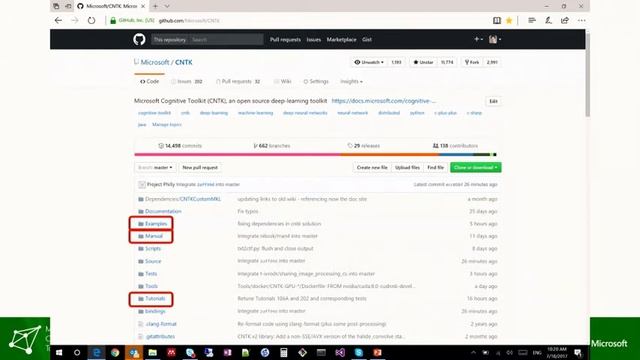The height and width of the screenshot is (360, 640).
Task: Click the Unstar button
Action: [423, 62]
